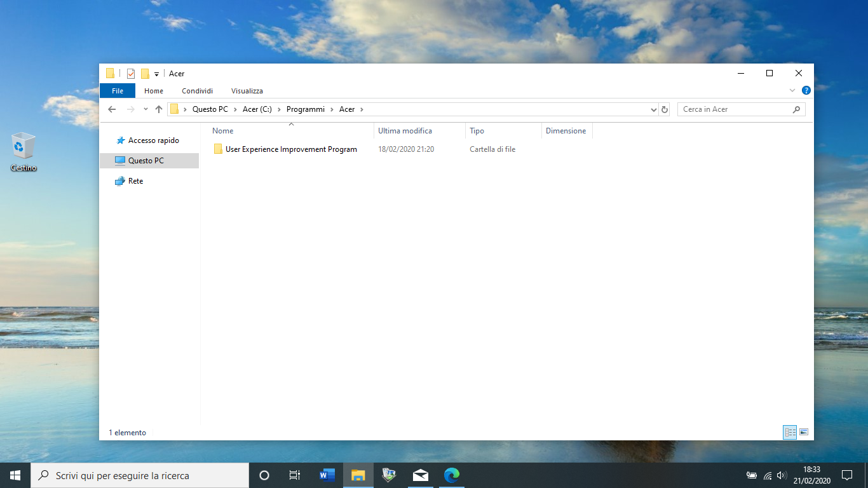Screen dimensions: 868x488
Task: Click the New Folder quick access icon
Action: [x=145, y=73]
